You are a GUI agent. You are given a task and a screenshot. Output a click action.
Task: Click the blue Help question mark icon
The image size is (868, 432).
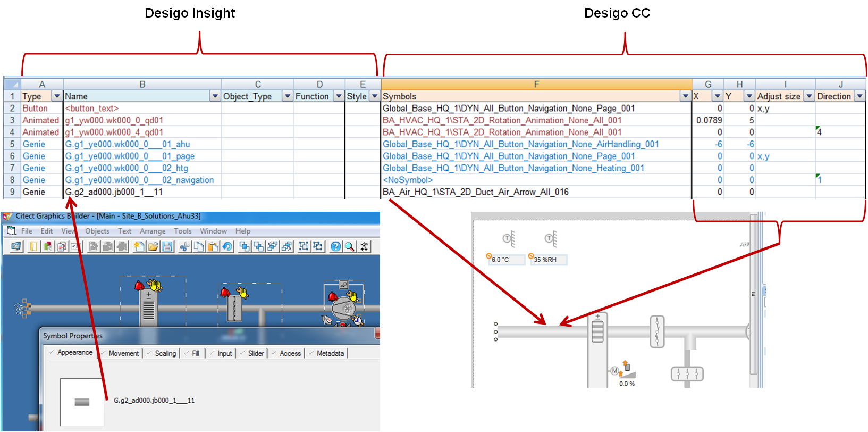tap(335, 246)
